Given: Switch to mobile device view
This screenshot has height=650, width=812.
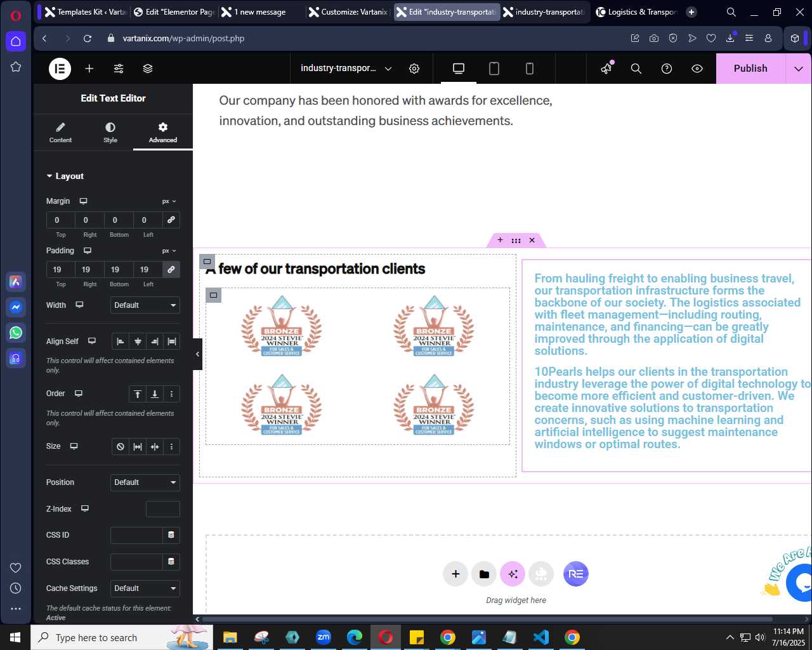Looking at the screenshot, I should (x=530, y=69).
